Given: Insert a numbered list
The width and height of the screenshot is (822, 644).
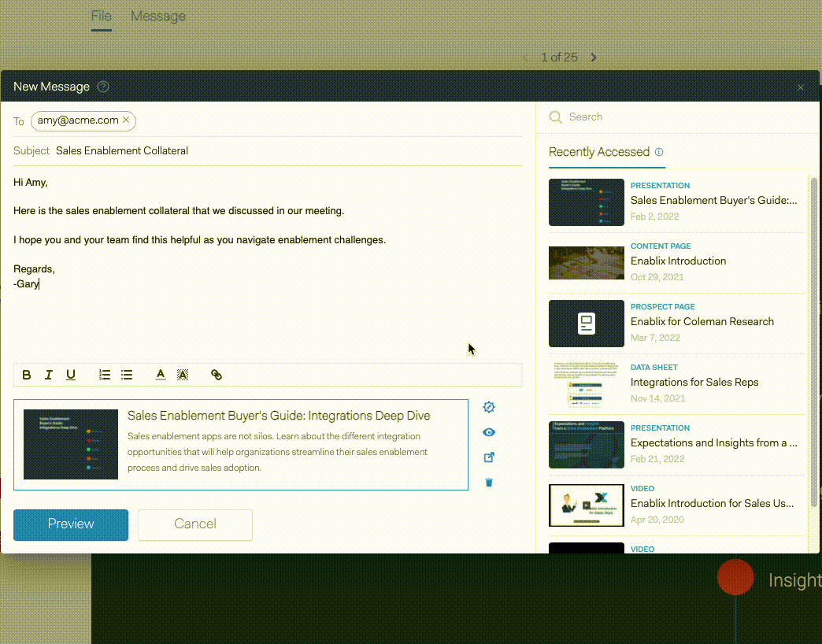Looking at the screenshot, I should (104, 375).
